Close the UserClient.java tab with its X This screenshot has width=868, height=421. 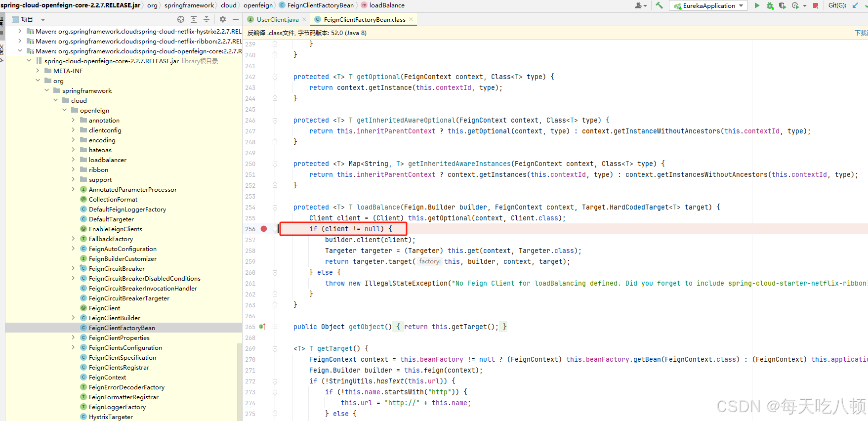point(304,19)
